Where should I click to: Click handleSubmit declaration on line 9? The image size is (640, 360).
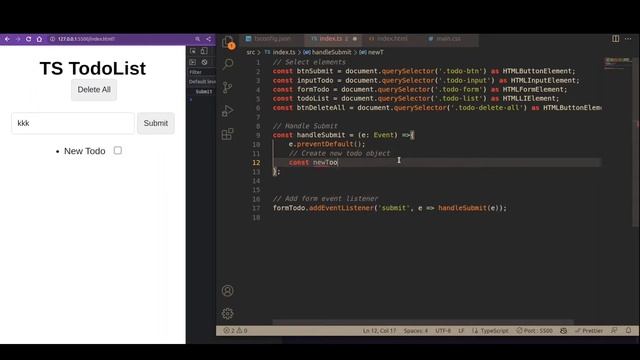(321, 135)
